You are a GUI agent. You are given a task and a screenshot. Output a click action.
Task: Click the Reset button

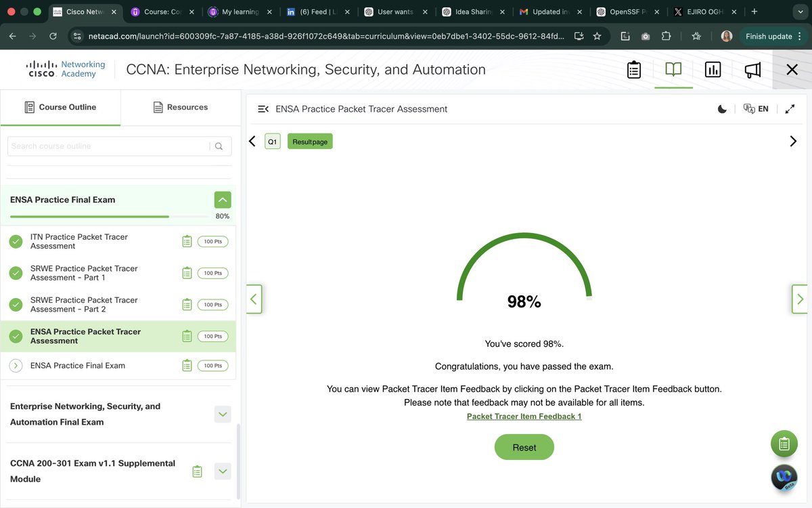[x=524, y=448]
